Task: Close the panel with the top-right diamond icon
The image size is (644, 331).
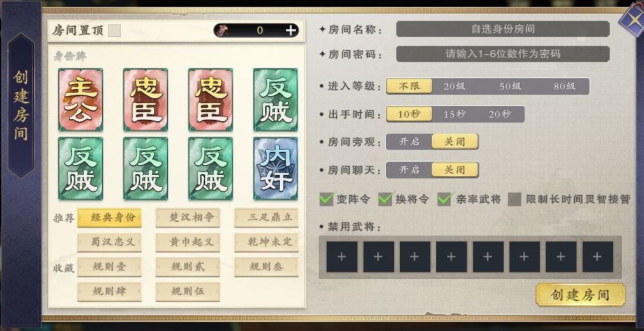Action: click(633, 18)
